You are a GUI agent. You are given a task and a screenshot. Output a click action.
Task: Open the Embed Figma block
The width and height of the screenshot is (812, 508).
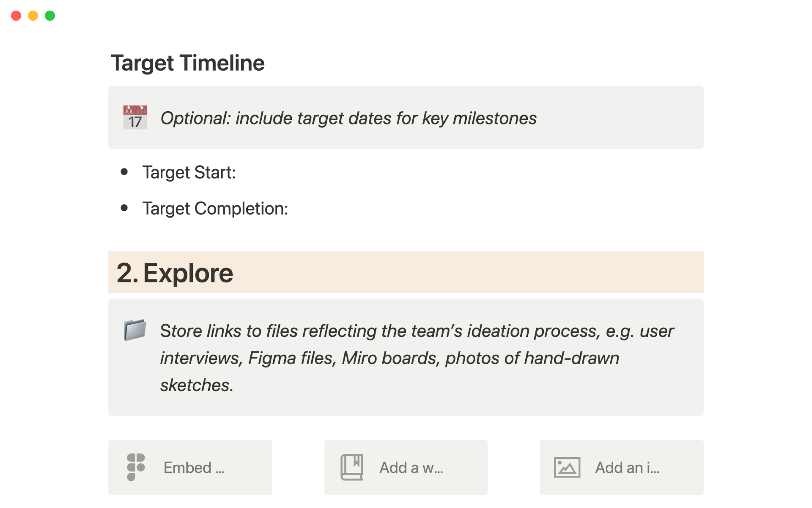(194, 468)
